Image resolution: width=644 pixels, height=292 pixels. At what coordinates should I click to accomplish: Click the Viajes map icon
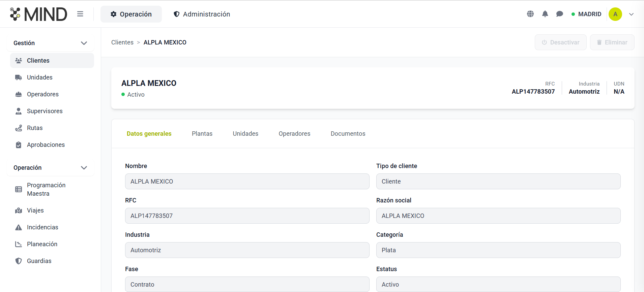19,210
